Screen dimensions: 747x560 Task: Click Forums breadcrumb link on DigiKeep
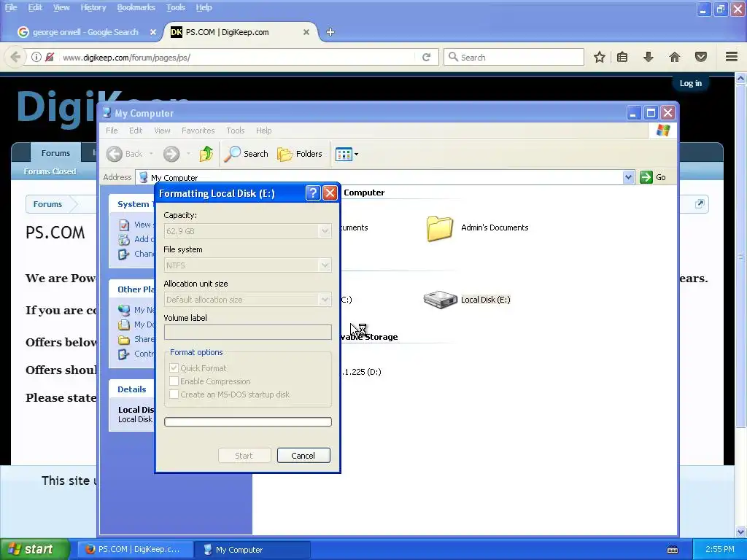47,204
